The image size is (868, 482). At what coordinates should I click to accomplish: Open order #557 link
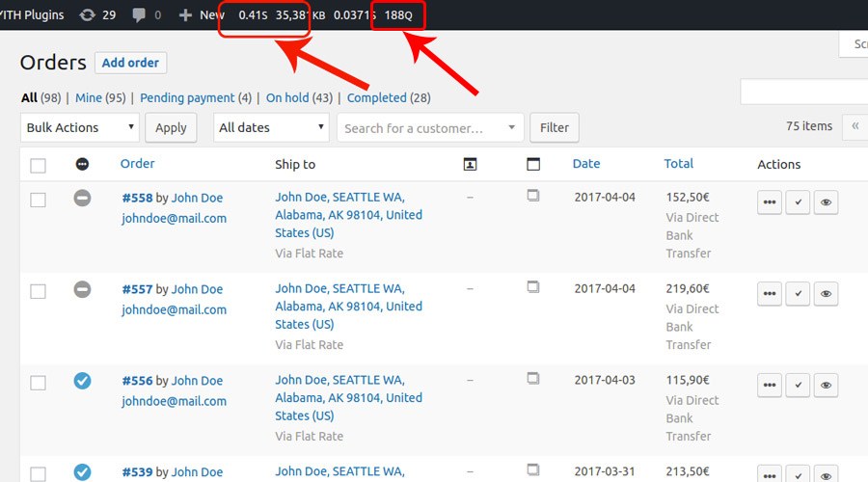pyautogui.click(x=137, y=289)
